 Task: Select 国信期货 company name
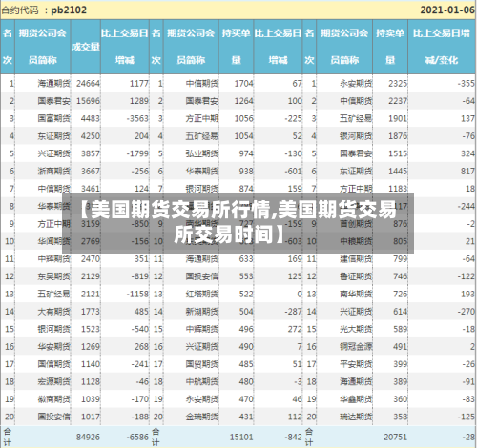coord(53,364)
